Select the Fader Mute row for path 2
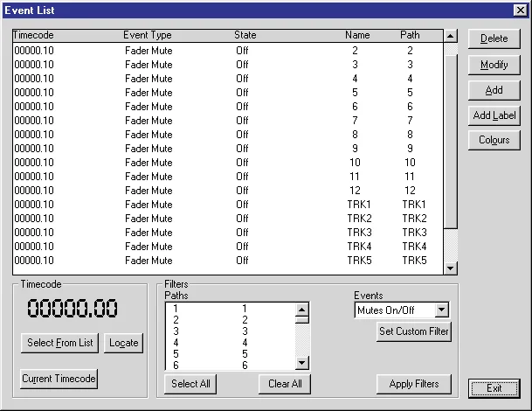Viewport: 532px width, 411px height. 228,51
